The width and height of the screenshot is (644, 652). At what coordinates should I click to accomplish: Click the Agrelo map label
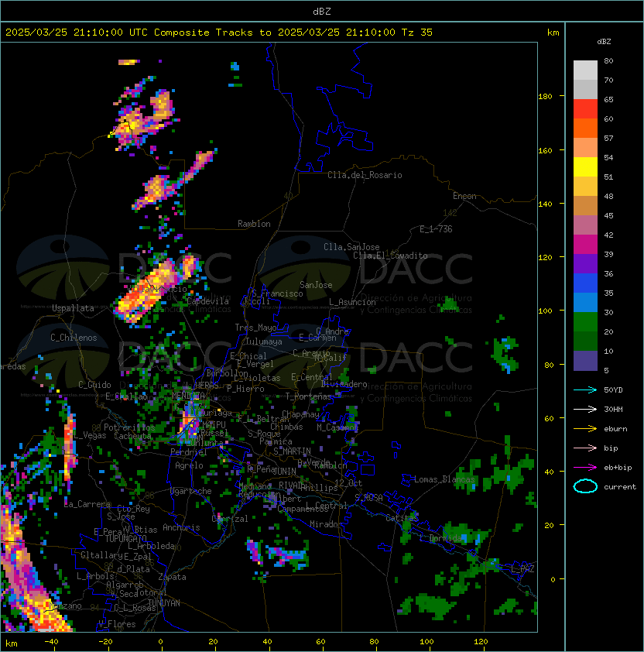[x=189, y=465]
